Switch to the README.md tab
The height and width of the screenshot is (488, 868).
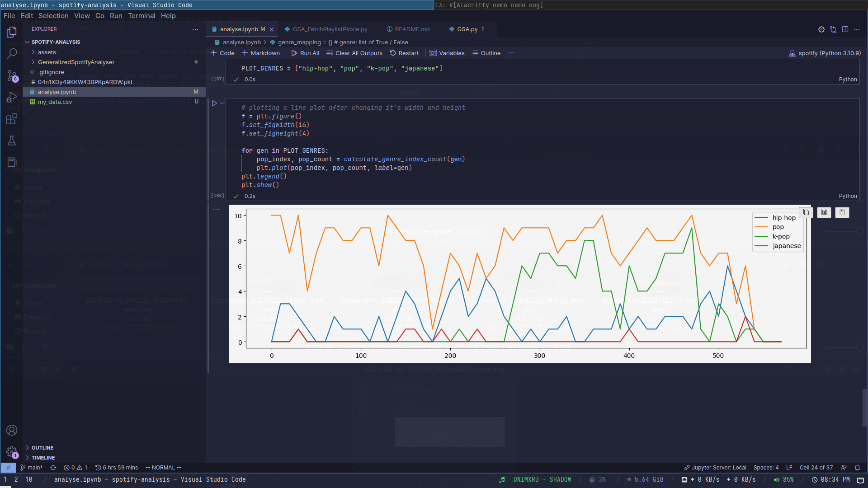pyautogui.click(x=411, y=29)
